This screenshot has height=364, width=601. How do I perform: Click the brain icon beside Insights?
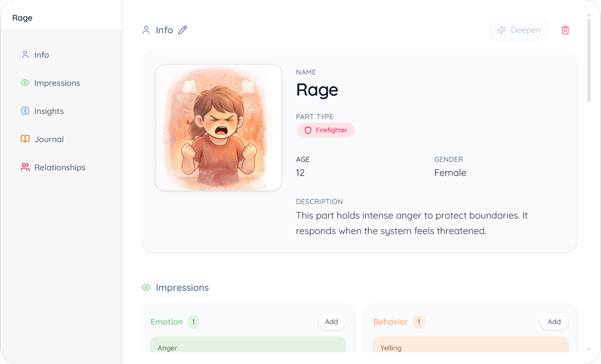tap(25, 111)
